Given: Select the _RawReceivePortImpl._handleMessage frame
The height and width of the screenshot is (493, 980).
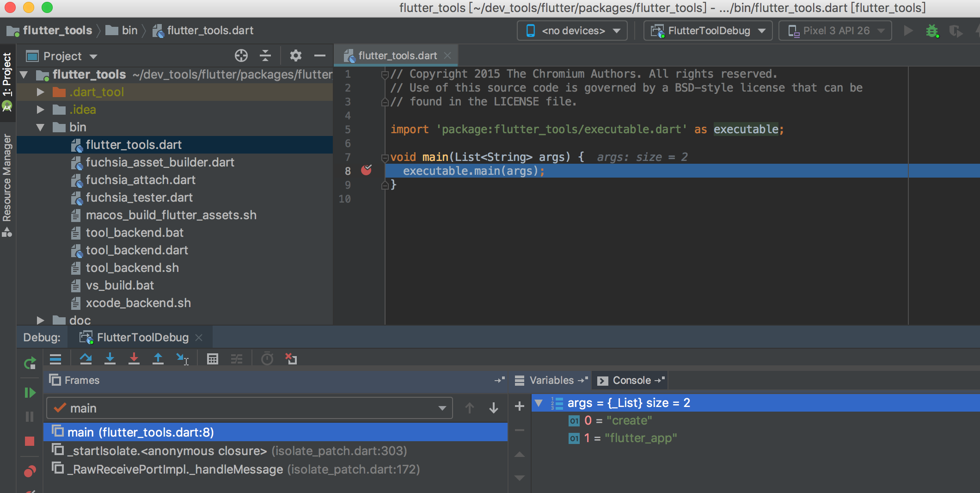Looking at the screenshot, I should pos(276,469).
